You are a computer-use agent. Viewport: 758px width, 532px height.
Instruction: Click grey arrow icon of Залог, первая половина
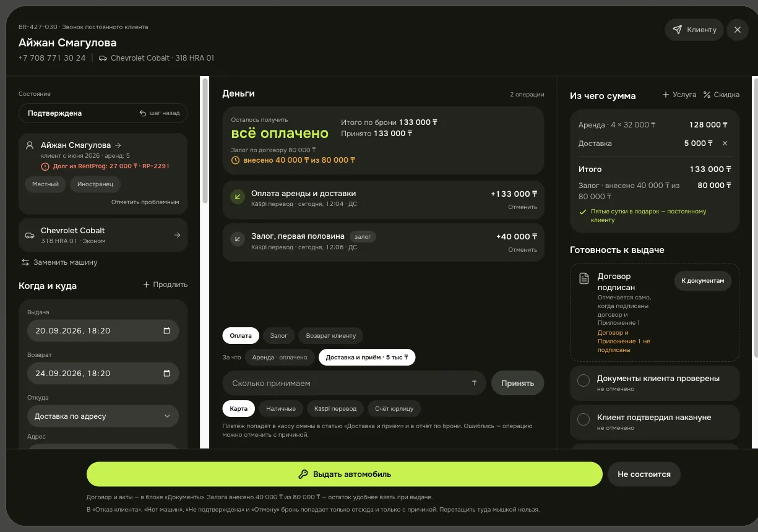click(238, 239)
